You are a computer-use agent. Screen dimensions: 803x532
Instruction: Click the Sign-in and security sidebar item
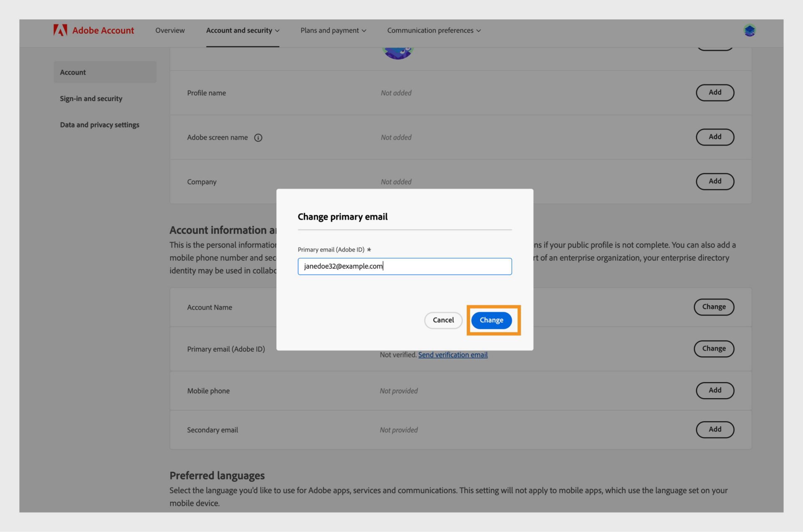coord(91,98)
